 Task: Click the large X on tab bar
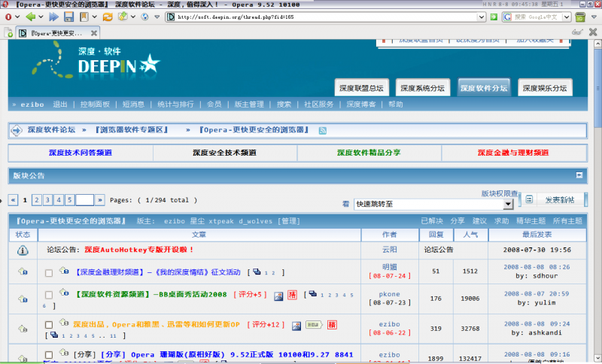coord(593,32)
